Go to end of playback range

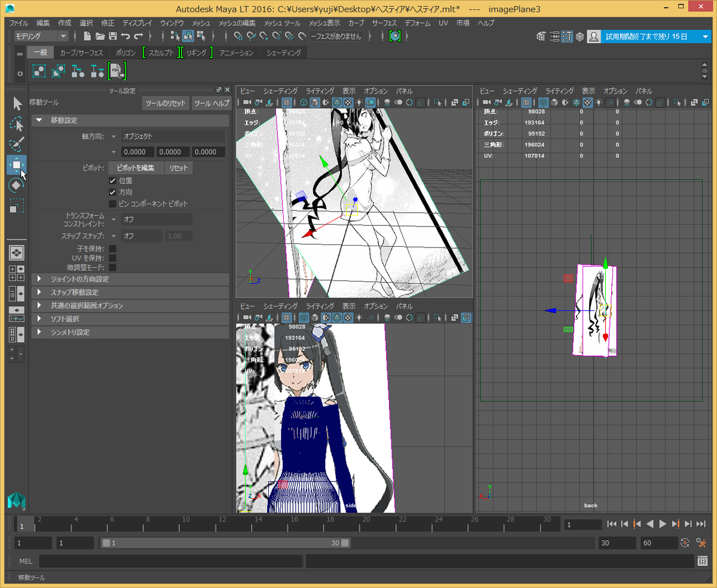click(700, 524)
